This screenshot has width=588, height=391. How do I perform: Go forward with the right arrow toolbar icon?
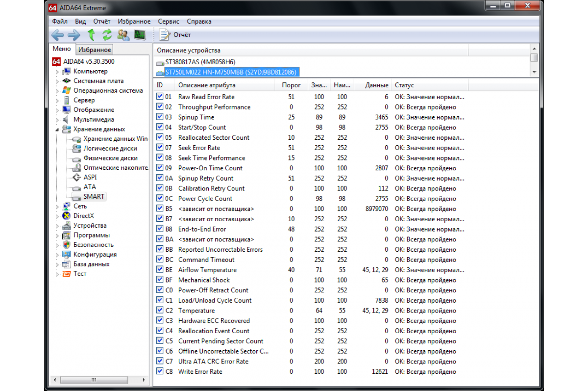pyautogui.click(x=73, y=35)
